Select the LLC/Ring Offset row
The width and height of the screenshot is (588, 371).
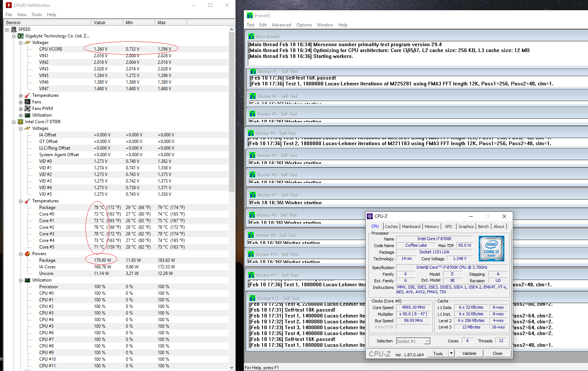[116, 148]
